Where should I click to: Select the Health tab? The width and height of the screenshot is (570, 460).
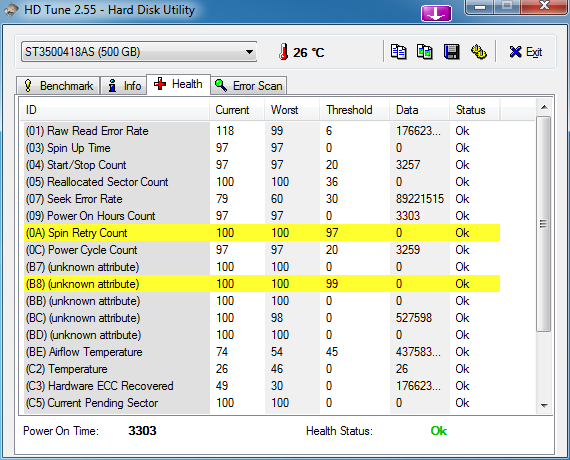[x=178, y=84]
